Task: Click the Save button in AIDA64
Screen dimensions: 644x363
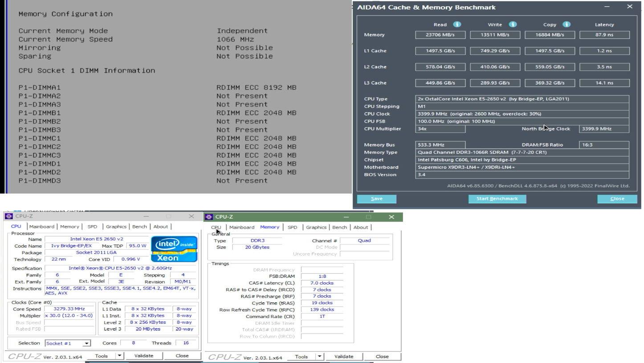Action: [377, 199]
